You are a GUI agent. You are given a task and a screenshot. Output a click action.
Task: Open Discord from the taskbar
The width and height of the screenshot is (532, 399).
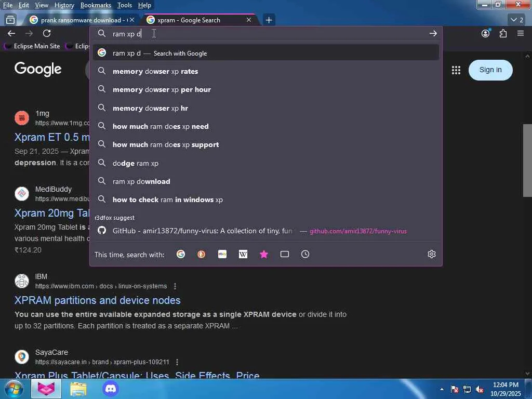tap(111, 389)
